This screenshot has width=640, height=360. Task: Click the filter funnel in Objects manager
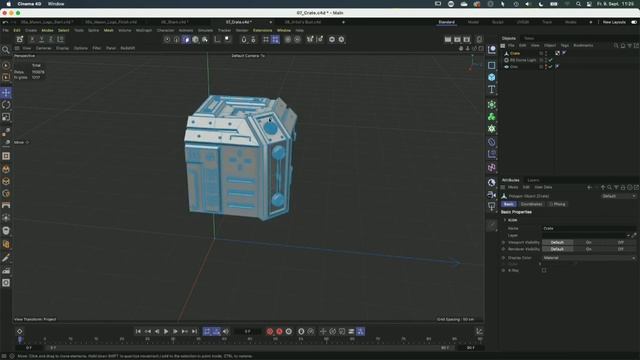pyautogui.click(x=630, y=46)
